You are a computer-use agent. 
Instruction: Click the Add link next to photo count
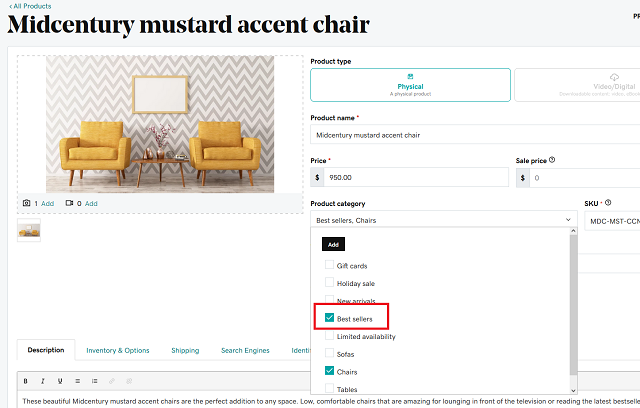click(x=48, y=203)
